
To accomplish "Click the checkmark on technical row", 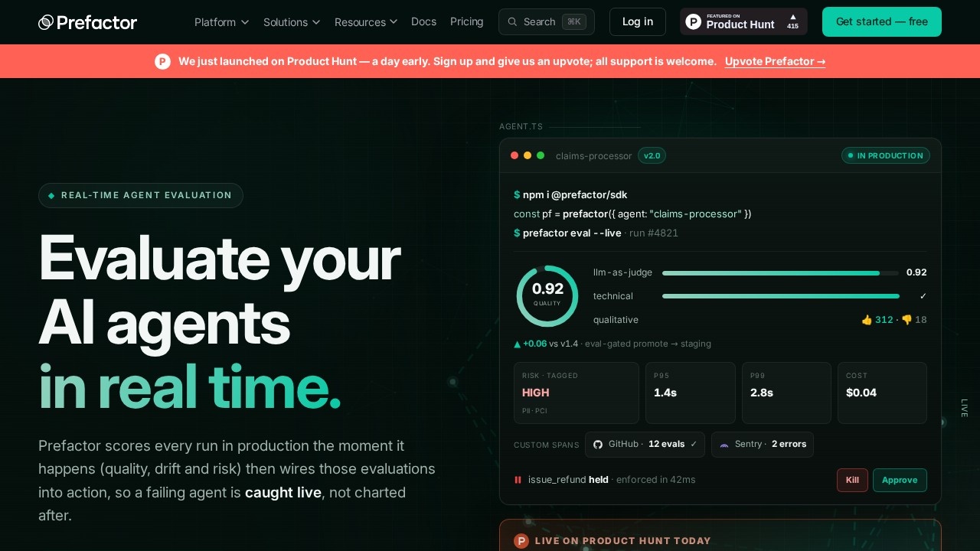I will pos(923,296).
